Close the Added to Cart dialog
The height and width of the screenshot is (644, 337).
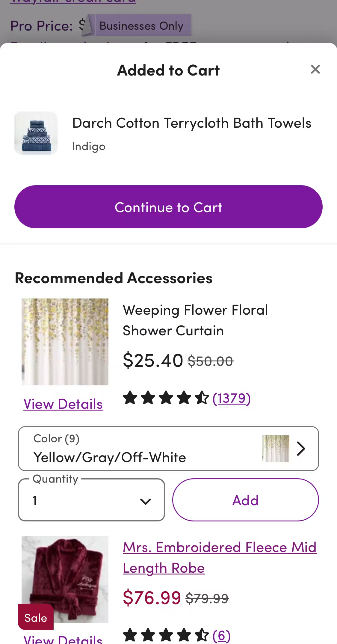pyautogui.click(x=315, y=70)
